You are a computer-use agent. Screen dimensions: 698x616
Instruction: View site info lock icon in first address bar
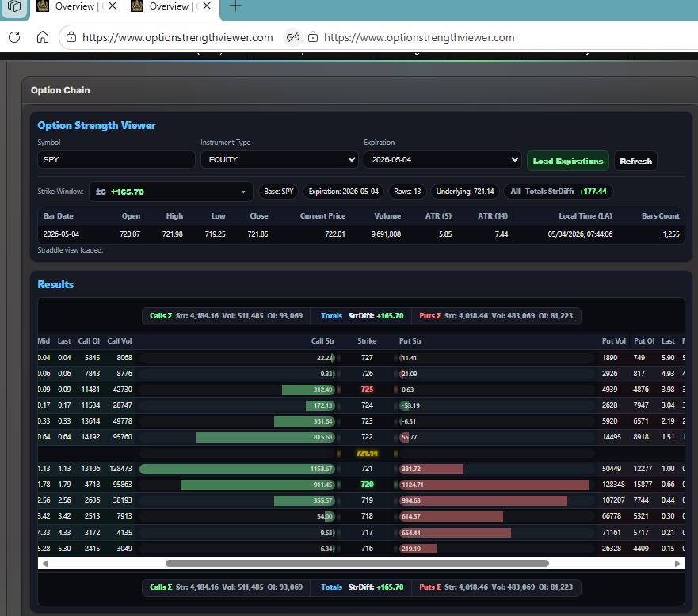71,37
